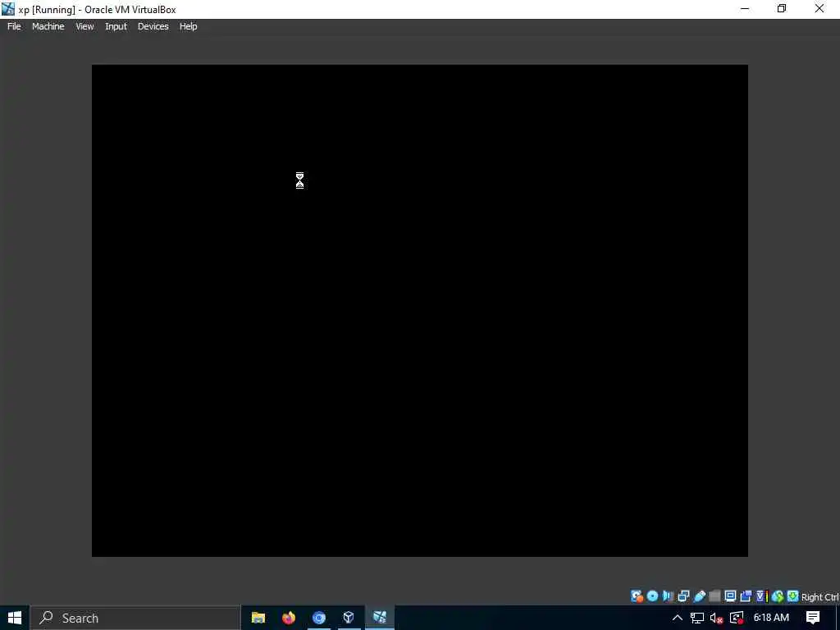The height and width of the screenshot is (630, 840).
Task: Open File Explorer from the taskbar
Action: (x=258, y=618)
